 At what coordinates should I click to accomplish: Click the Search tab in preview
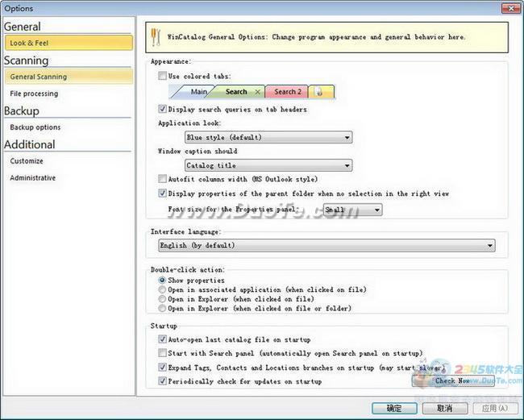pyautogui.click(x=236, y=92)
